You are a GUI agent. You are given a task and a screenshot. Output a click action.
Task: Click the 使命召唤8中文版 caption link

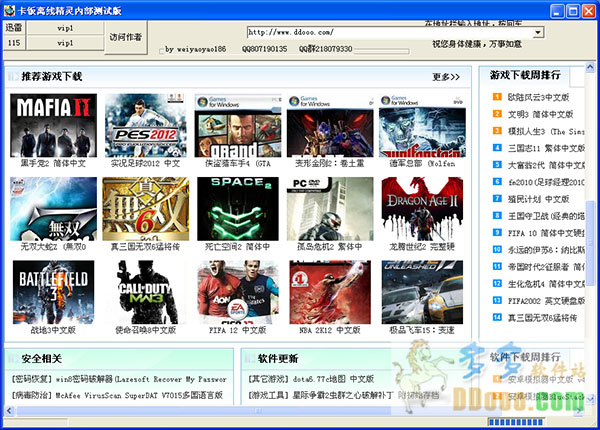click(145, 330)
